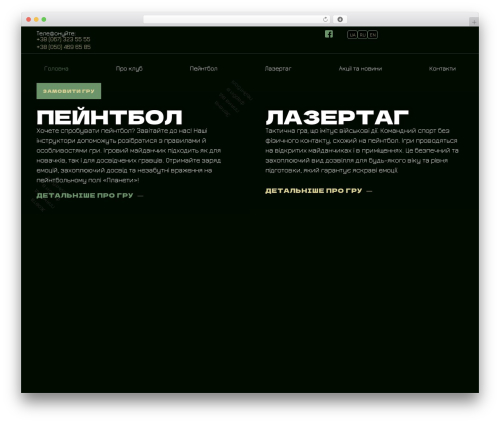Viewport: 500px width, 423px height.
Task: Click the Телефонуйте label
Action: pyautogui.click(x=56, y=33)
